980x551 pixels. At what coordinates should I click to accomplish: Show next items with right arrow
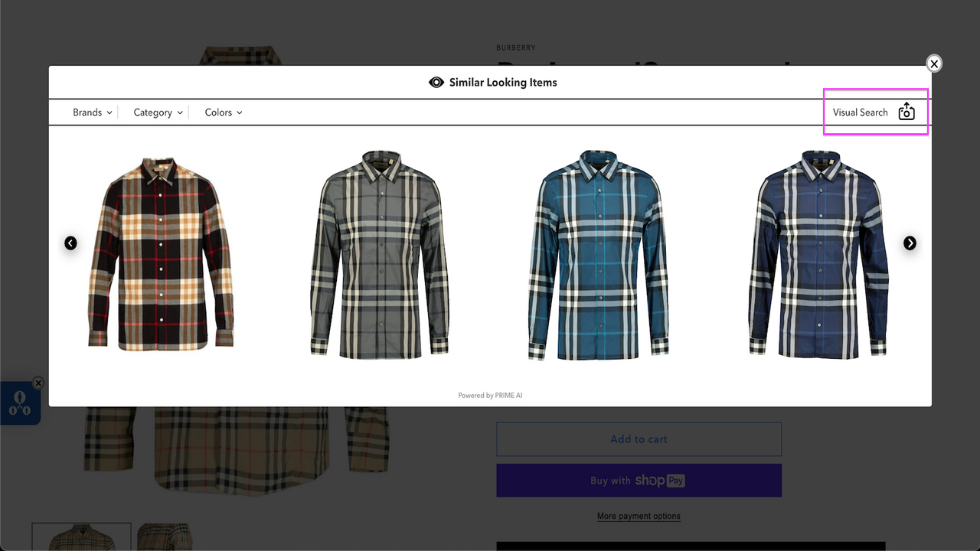pyautogui.click(x=910, y=243)
